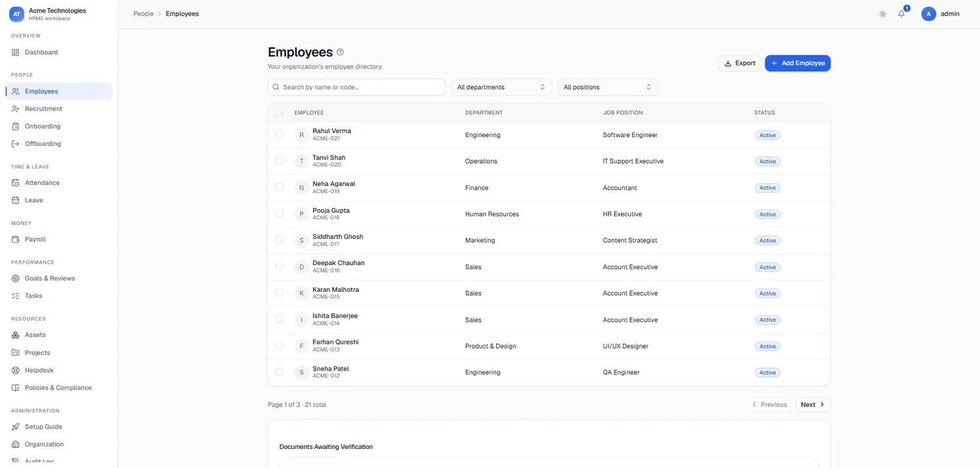Click the Policies & Compliance book icon
980x468 pixels.
click(x=16, y=388)
